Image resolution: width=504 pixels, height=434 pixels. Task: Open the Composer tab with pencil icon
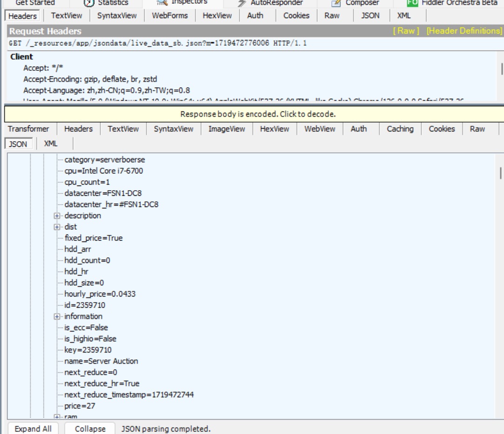[x=355, y=3]
